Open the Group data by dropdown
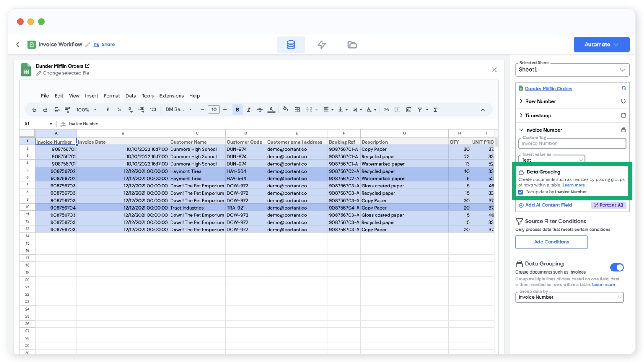This screenshot has width=644, height=362. [x=569, y=297]
